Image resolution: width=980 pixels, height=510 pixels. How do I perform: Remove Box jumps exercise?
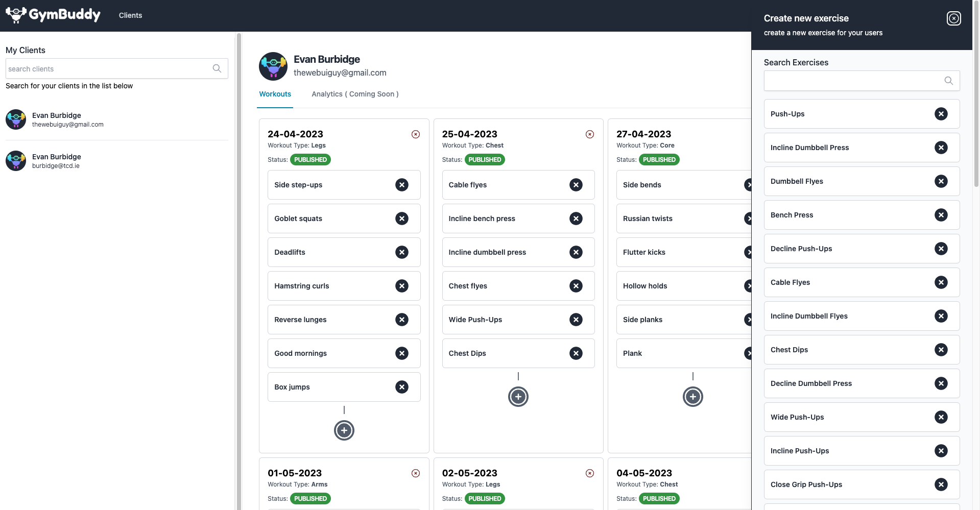(x=402, y=387)
